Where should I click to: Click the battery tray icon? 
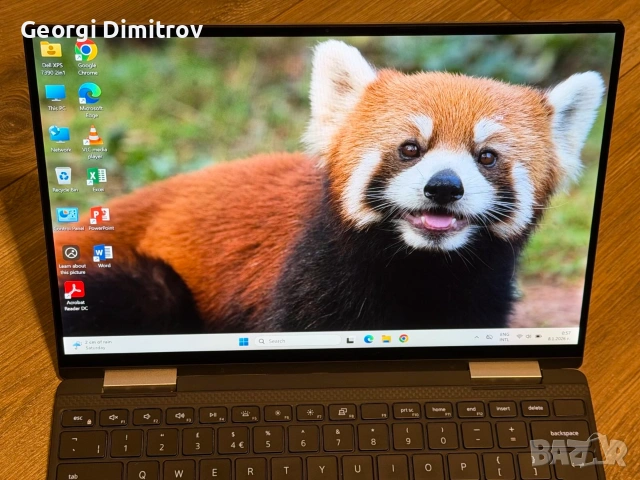click(539, 336)
